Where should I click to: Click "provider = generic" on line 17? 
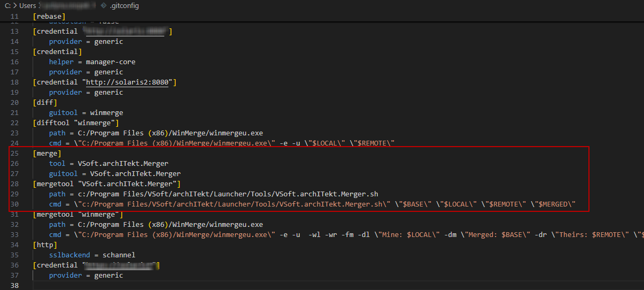click(x=86, y=72)
